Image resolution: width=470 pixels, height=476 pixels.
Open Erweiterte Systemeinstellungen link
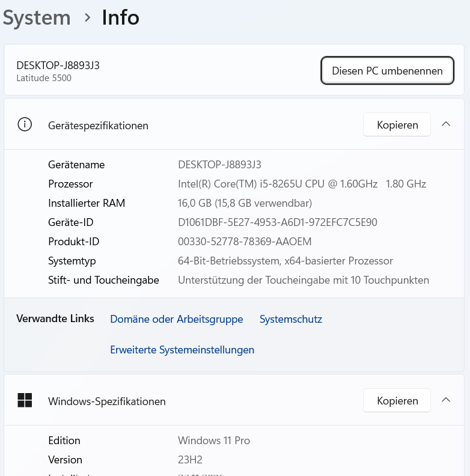(182, 350)
